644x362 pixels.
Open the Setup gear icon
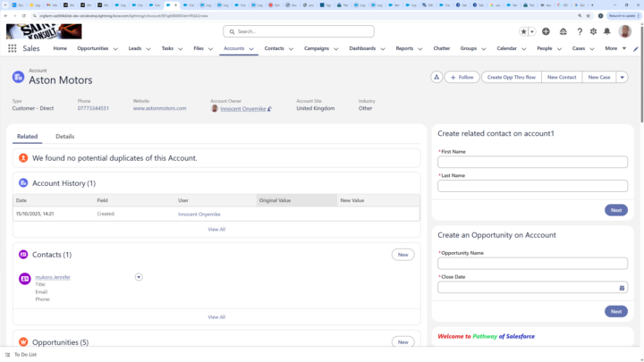593,31
